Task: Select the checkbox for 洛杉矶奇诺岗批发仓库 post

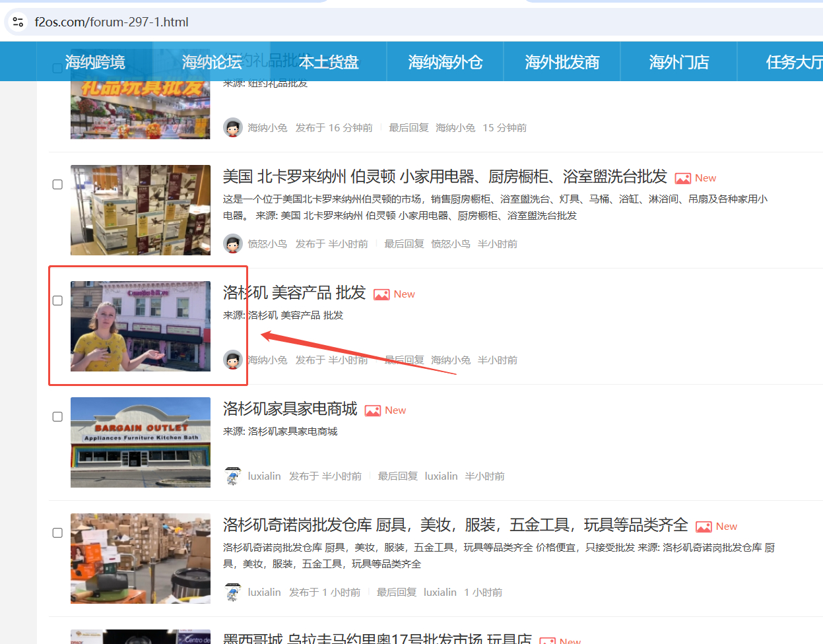Action: 57,532
